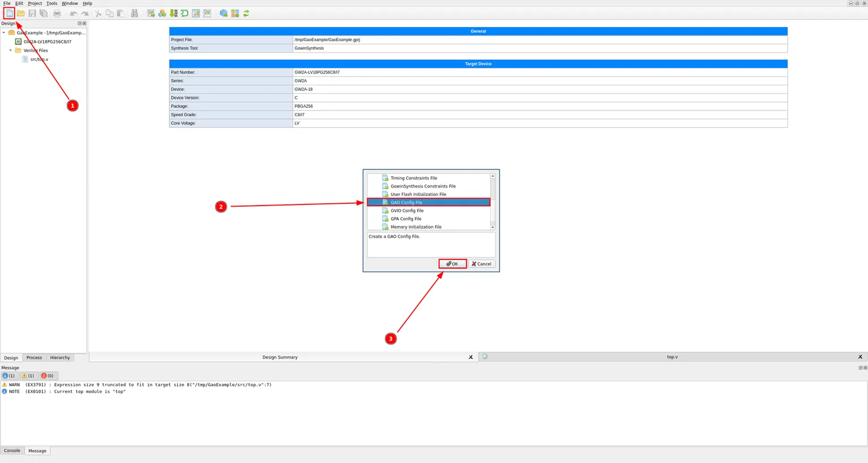This screenshot has height=463, width=868.
Task: Click the Redo arrow icon
Action: click(85, 13)
